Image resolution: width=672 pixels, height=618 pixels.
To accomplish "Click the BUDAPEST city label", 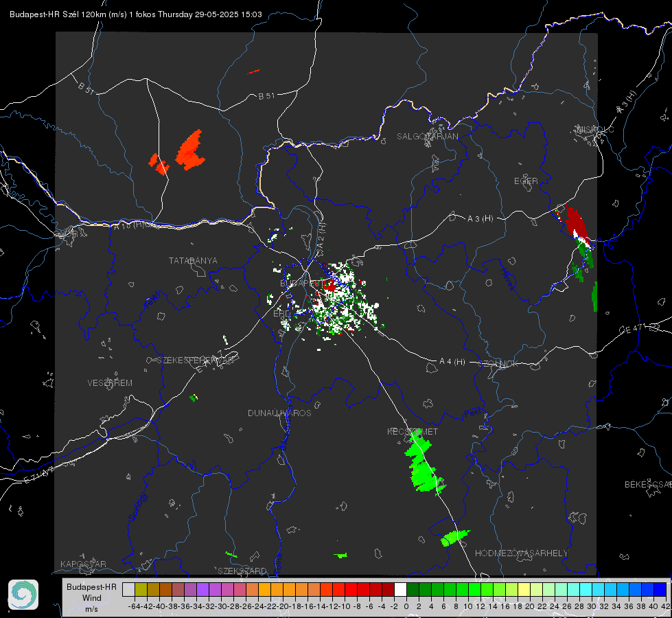I will click(x=302, y=284).
